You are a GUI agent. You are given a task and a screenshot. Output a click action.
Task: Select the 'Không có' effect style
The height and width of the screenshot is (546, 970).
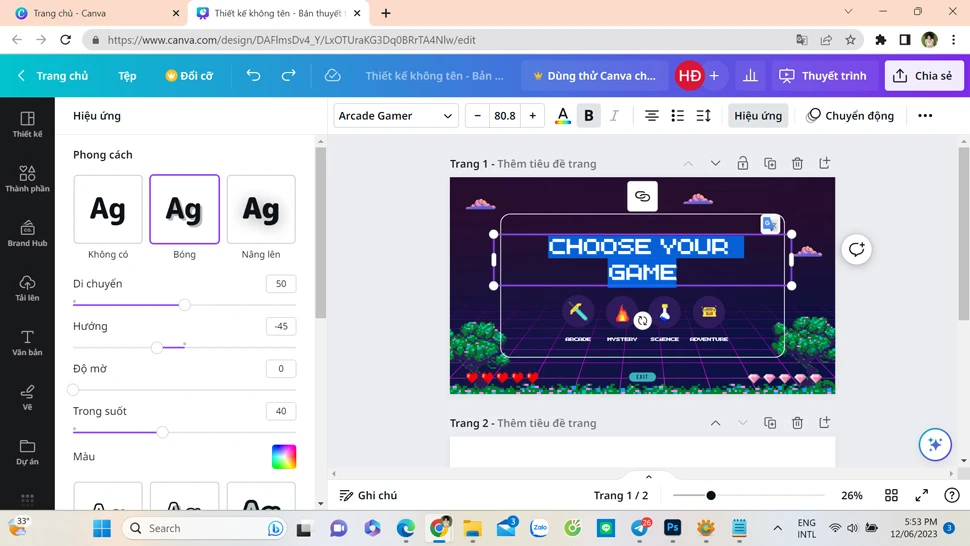pos(108,210)
